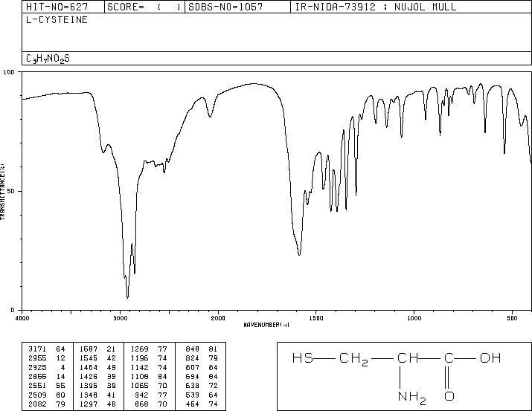This screenshot has width=532, height=411.
Task: Click the 1395 peak table entry
Action: click(x=97, y=386)
